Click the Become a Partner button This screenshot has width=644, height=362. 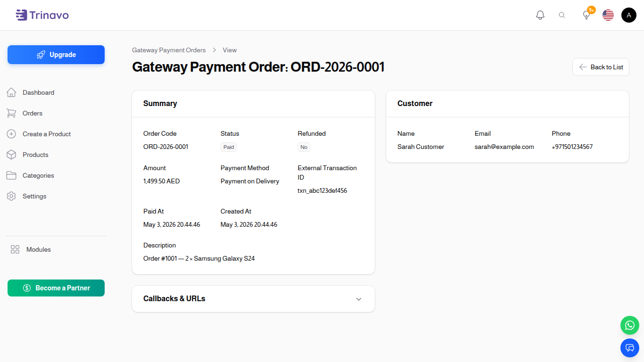[56, 288]
